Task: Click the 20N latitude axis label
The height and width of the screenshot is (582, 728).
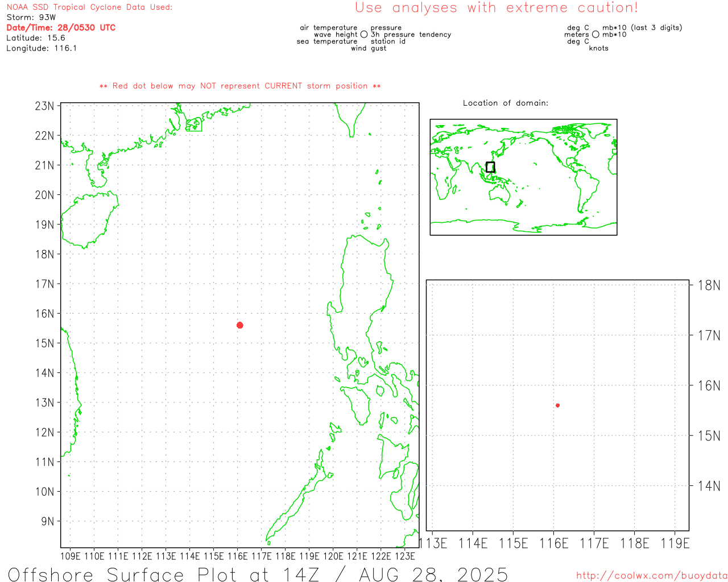Action: [x=45, y=195]
